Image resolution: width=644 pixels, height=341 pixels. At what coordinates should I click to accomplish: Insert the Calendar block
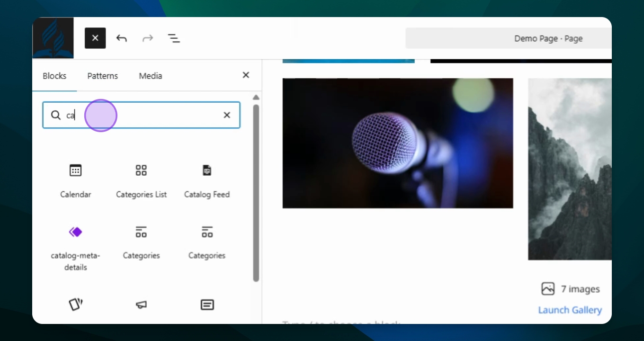(76, 180)
